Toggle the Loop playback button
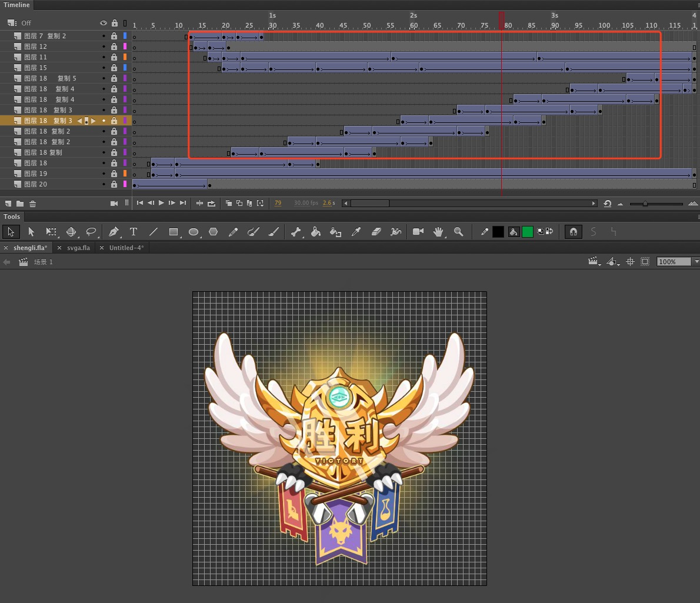 [212, 203]
